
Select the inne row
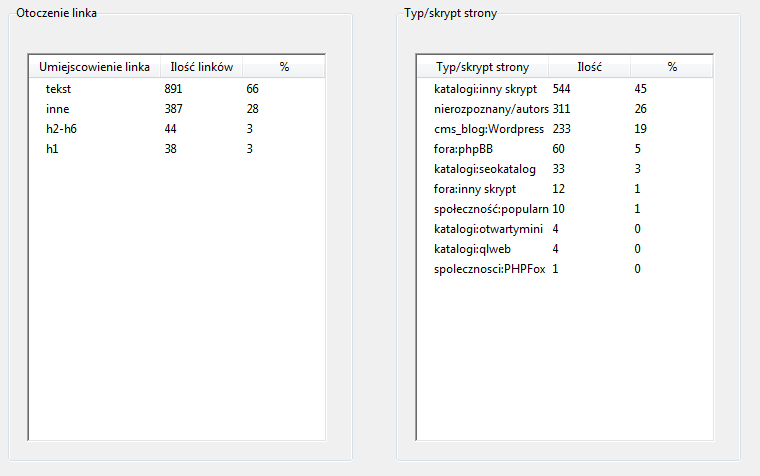tap(57, 109)
